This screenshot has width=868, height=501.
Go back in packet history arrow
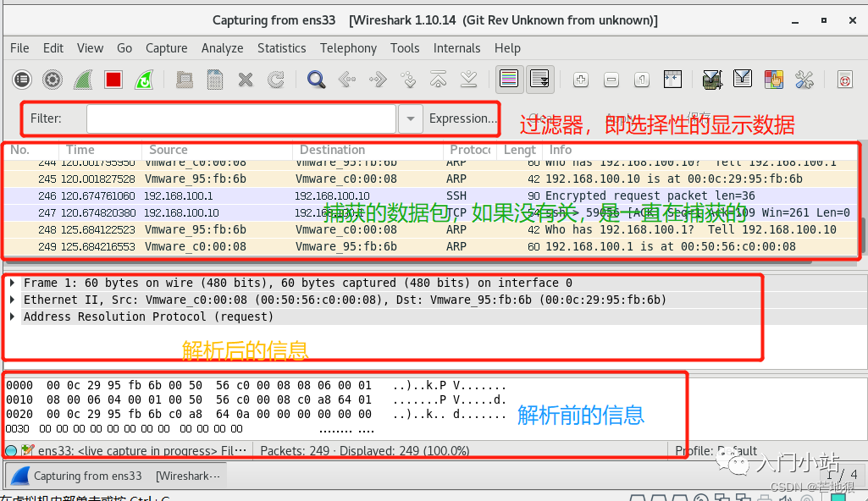pyautogui.click(x=347, y=80)
